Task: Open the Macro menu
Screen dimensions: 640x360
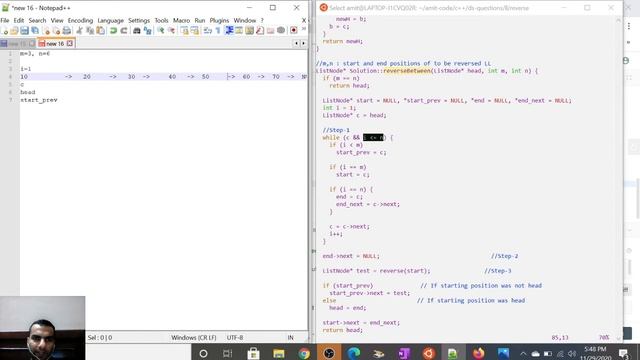Action: point(181,20)
